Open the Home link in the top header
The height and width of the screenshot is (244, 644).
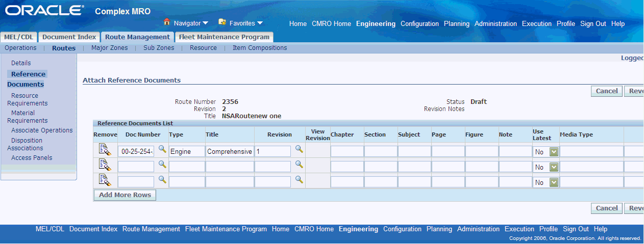point(298,24)
